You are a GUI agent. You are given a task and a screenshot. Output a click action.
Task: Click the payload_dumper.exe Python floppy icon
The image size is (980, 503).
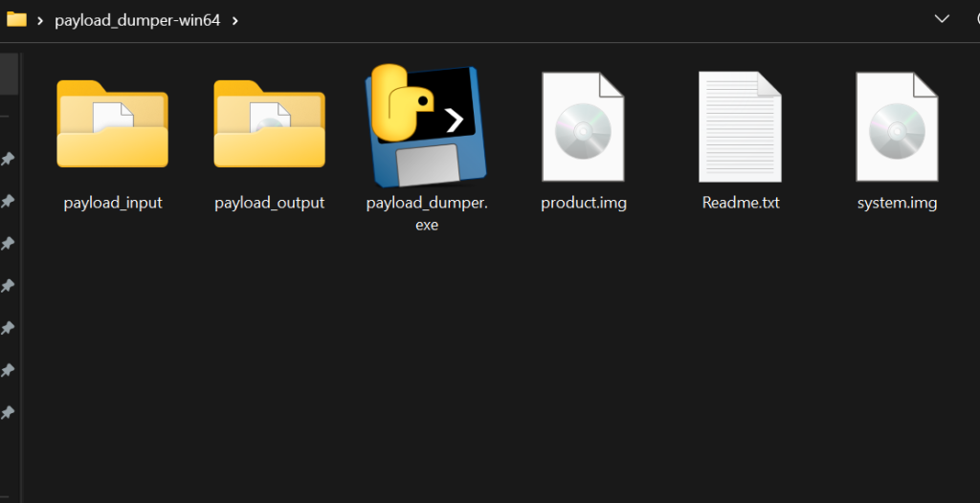click(x=426, y=125)
